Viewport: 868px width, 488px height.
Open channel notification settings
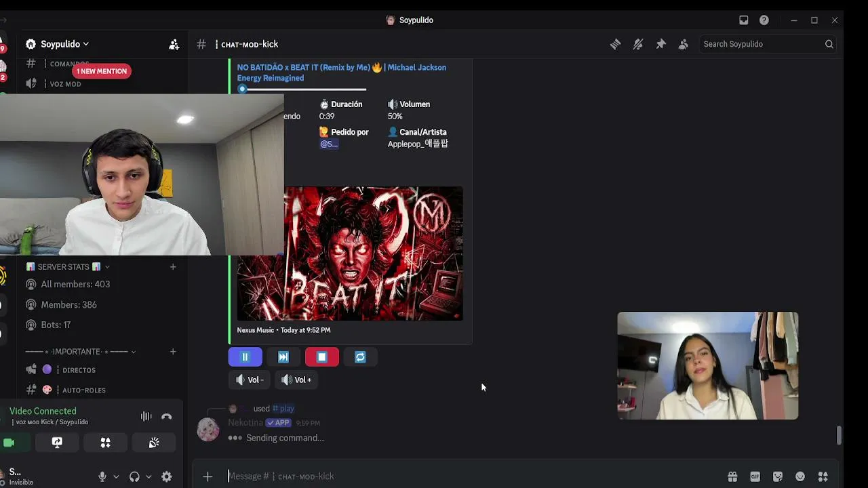[638, 44]
